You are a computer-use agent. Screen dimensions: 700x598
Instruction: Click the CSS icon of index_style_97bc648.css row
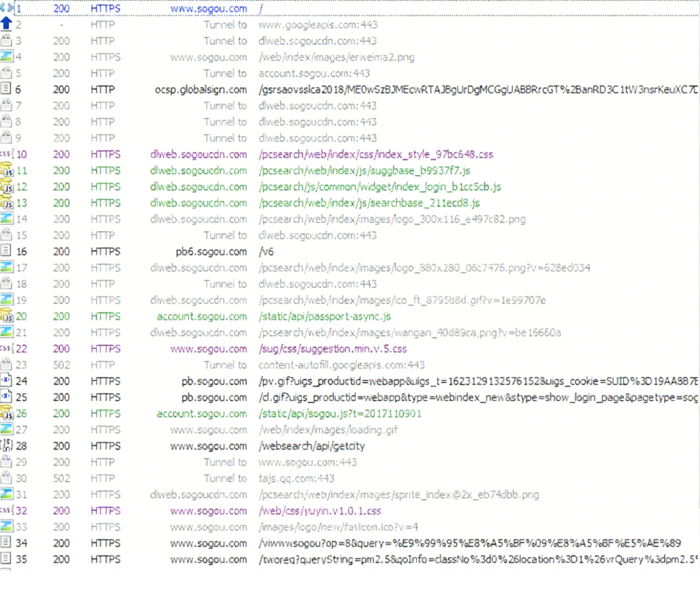pos(6,154)
